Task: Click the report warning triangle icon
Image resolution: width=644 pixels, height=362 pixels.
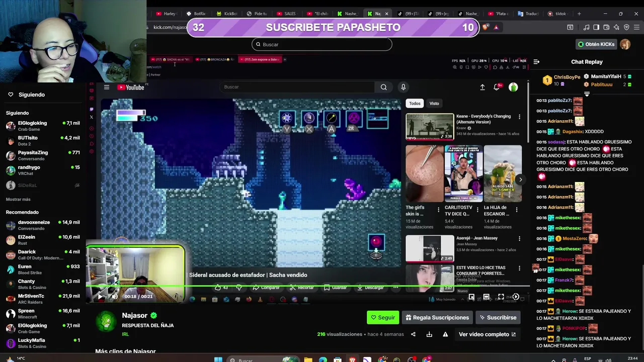Action: pyautogui.click(x=445, y=334)
